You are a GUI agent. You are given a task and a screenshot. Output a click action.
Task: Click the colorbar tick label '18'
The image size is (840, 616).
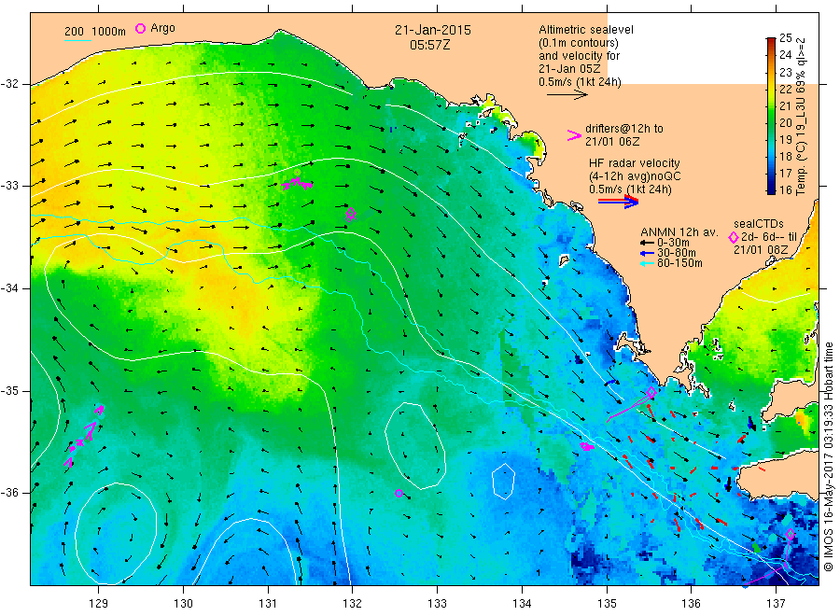click(785, 157)
